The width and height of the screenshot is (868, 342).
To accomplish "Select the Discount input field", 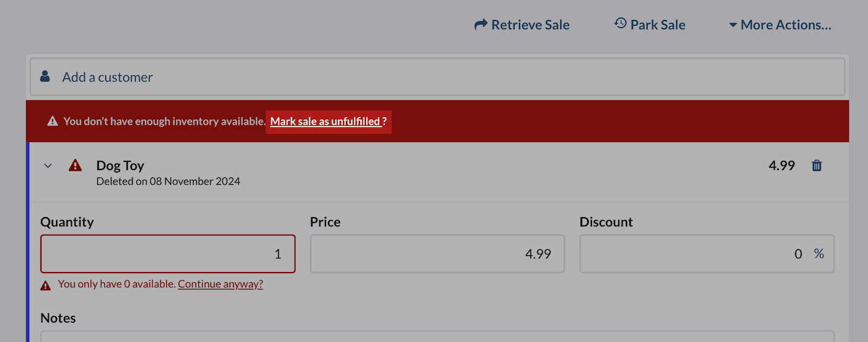I will [x=693, y=254].
